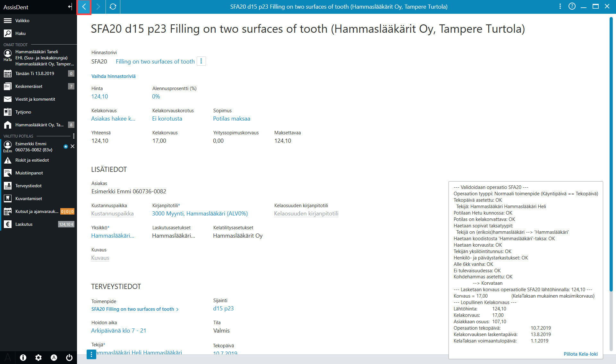Screen dimensions: 616x364
Task: Open Valittu potilas three-dot options
Action: [74, 136]
